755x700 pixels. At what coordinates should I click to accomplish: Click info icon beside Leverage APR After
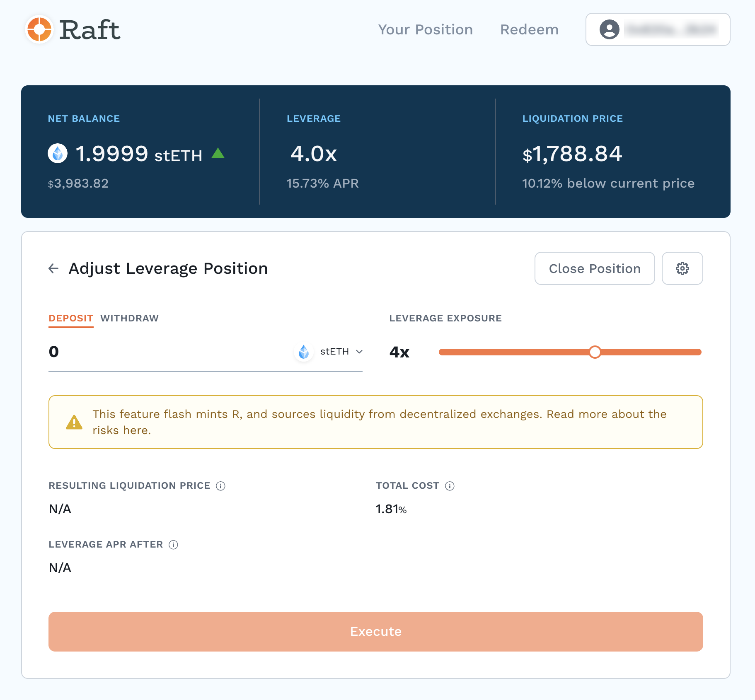tap(174, 545)
